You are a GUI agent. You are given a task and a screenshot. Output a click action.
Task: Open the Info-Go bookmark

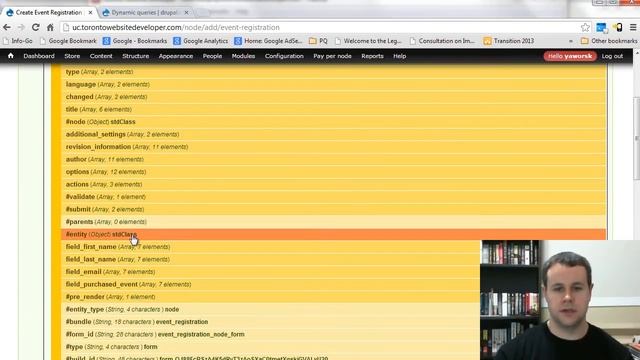[x=18, y=41]
